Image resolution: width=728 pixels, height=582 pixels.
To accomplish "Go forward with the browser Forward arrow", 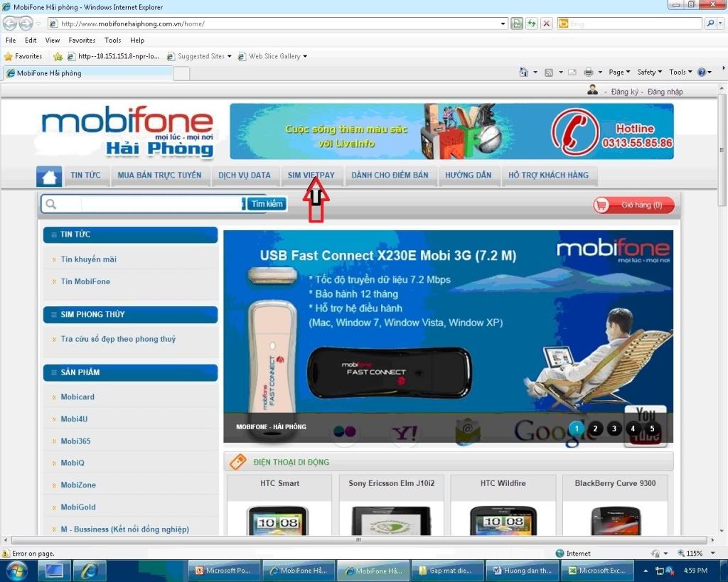I will (x=26, y=23).
